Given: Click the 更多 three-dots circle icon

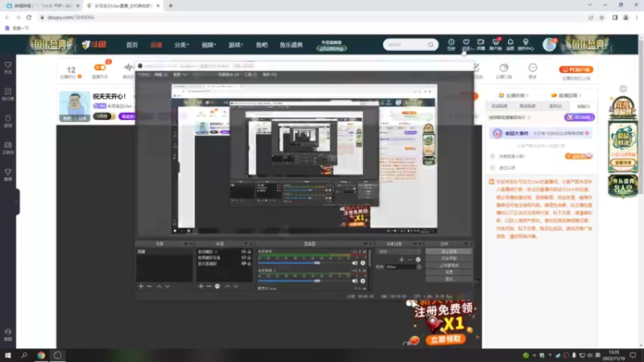Looking at the screenshot, I should [533, 68].
